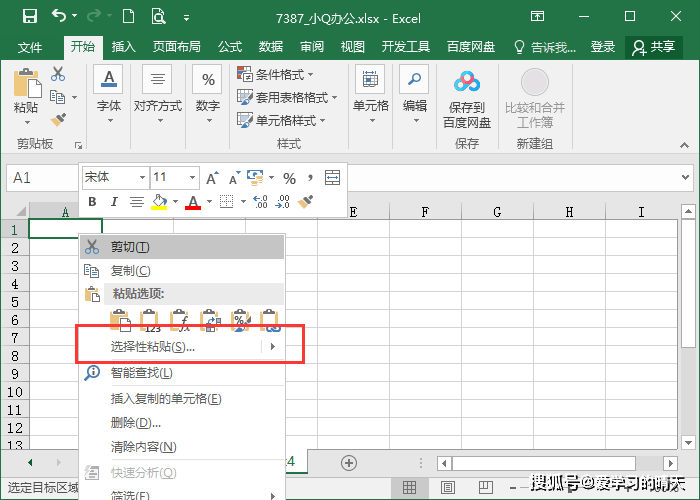Click Increase Decimal in mini toolbar
This screenshot has height=500, width=700.
click(x=260, y=202)
